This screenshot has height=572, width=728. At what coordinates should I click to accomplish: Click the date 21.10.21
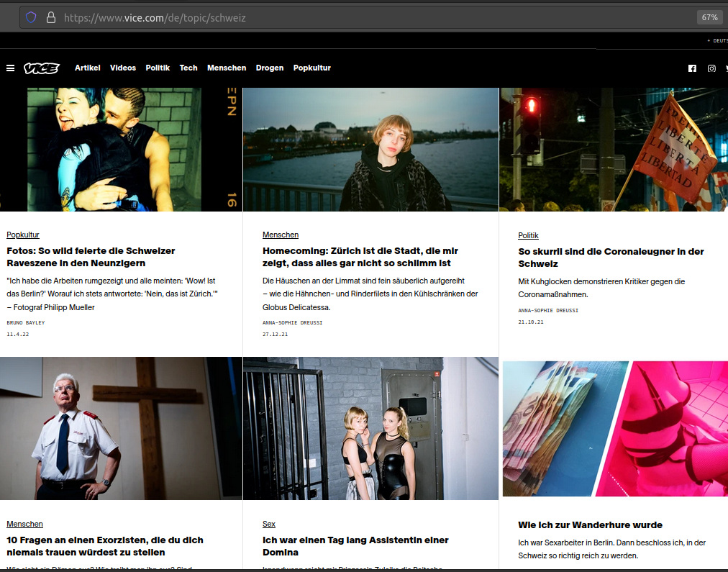(x=531, y=322)
